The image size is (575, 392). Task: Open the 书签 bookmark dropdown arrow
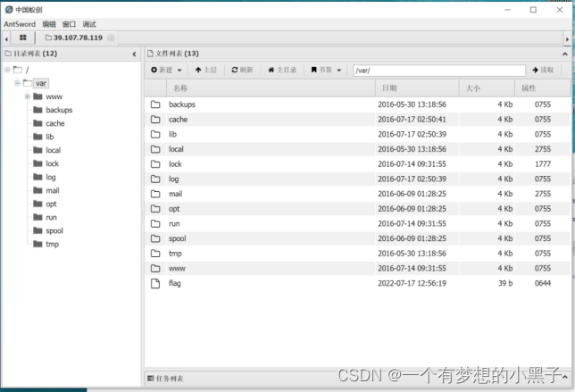339,70
